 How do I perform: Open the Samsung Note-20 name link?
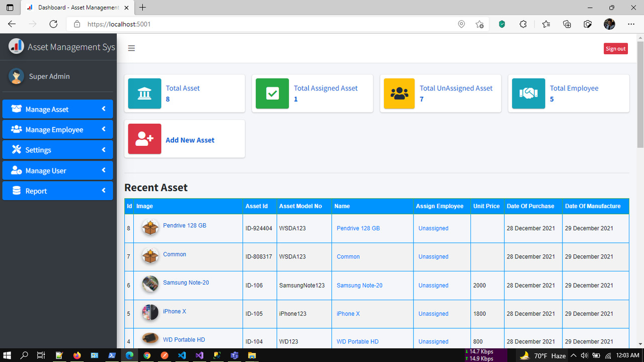pos(359,285)
